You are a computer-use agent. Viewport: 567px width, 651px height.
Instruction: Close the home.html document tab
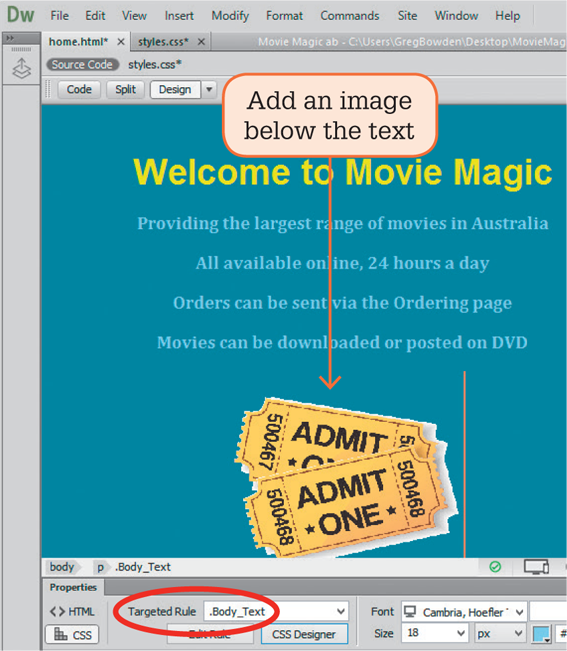point(121,42)
